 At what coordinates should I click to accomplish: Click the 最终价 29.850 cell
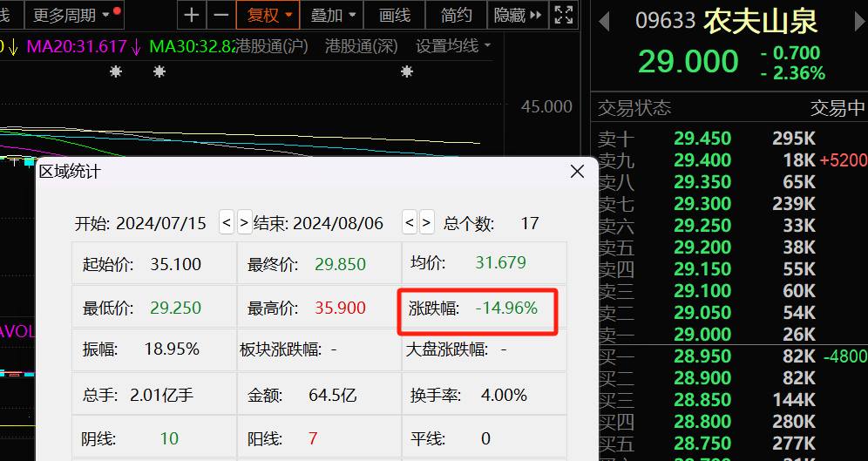(320, 263)
